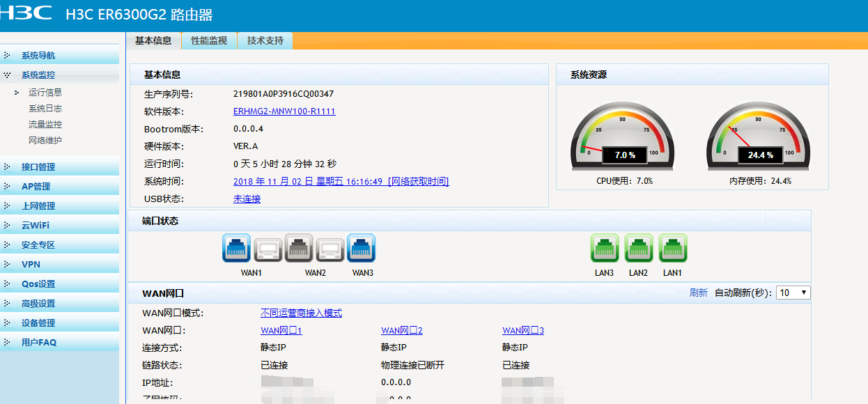
Task: Click the white port icon between WAN1 and WAN2
Action: pyautogui.click(x=268, y=249)
